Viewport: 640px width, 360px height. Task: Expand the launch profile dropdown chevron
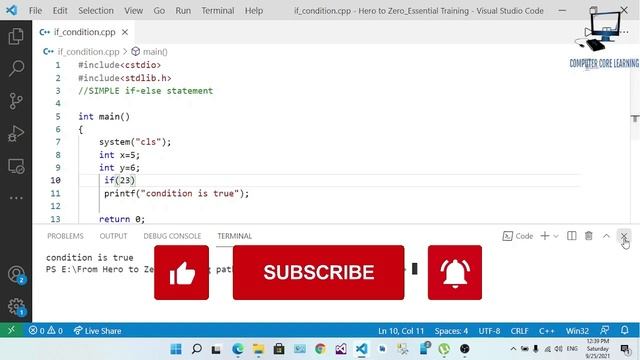click(x=556, y=236)
